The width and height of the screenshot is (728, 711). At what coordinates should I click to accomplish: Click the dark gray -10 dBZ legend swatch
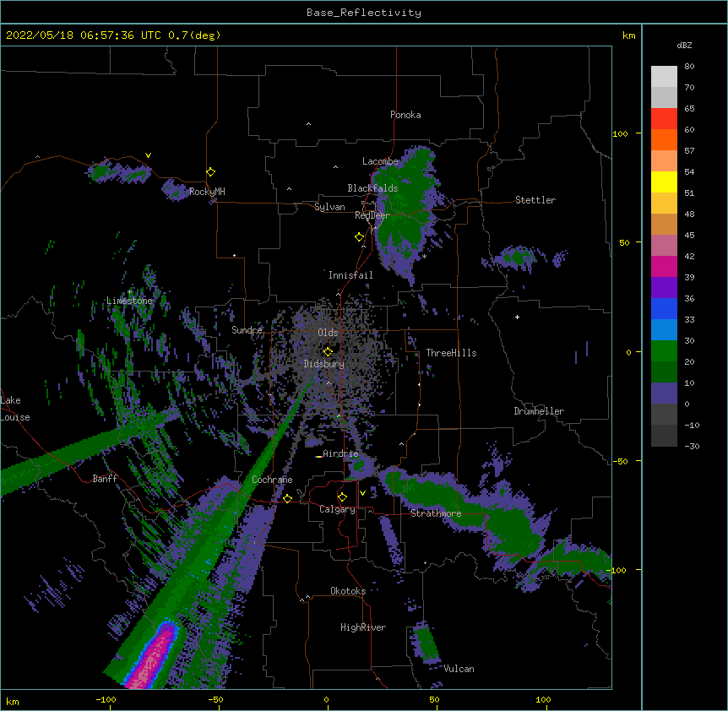coord(664,436)
